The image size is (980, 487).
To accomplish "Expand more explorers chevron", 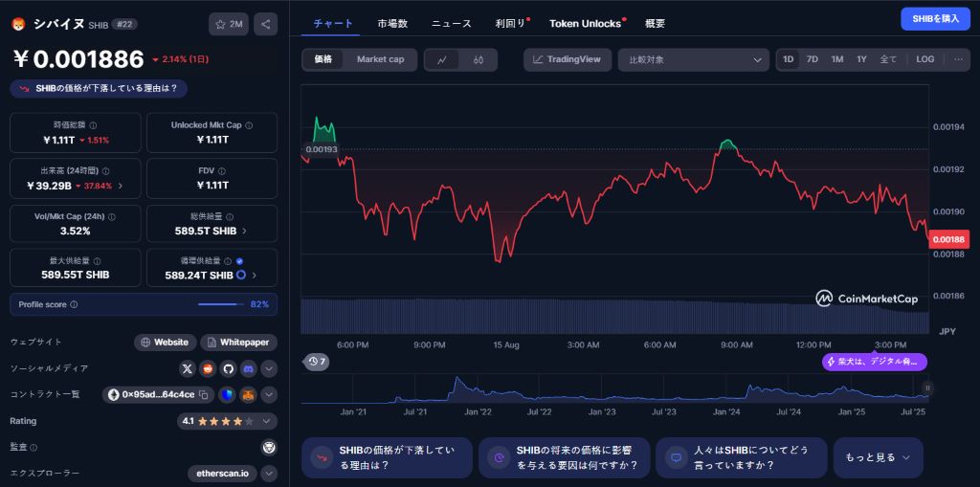I will pos(269,474).
